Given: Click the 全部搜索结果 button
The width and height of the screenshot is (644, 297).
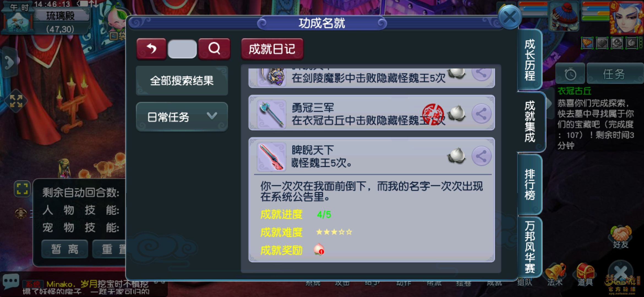Looking at the screenshot, I should pos(182,81).
